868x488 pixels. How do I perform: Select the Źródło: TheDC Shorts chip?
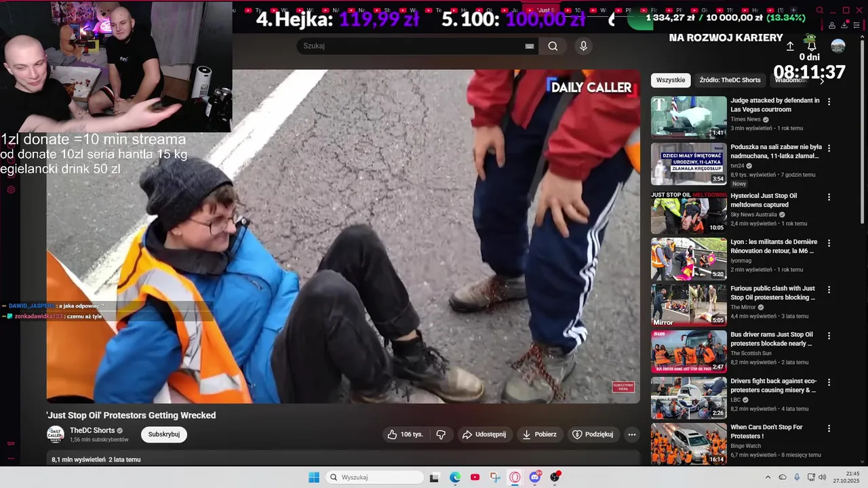730,80
